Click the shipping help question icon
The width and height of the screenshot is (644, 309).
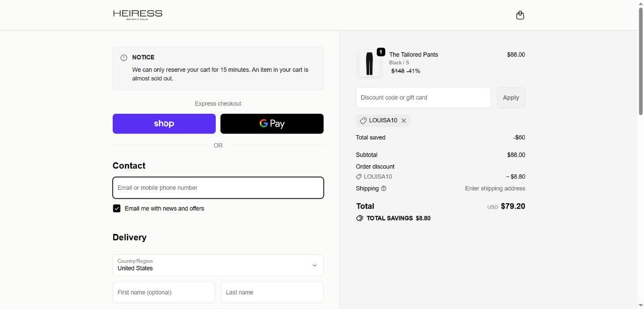coord(383,188)
